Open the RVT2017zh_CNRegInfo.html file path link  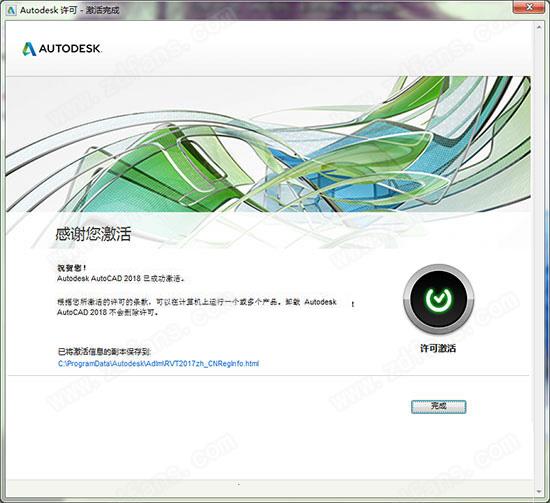click(x=158, y=363)
